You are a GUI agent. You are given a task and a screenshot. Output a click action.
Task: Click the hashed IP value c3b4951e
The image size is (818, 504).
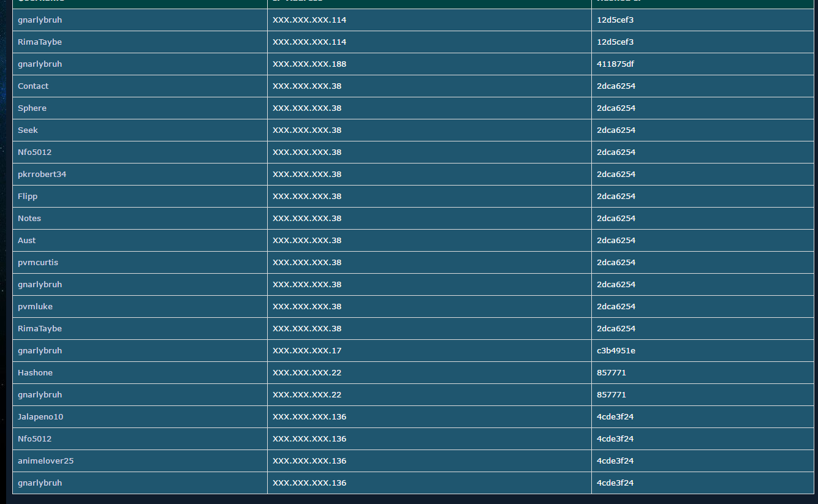(616, 351)
